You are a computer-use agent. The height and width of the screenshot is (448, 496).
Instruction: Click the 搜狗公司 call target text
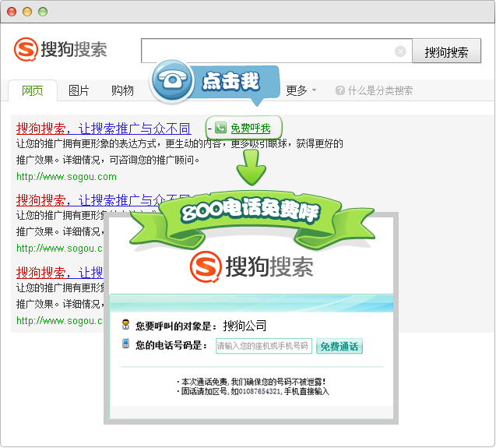pyautogui.click(x=244, y=326)
